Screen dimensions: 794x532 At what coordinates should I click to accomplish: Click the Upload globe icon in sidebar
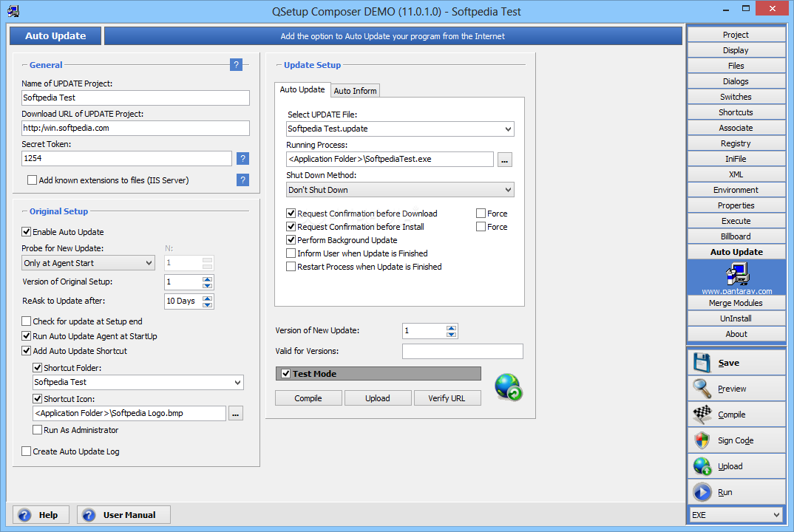coord(702,466)
